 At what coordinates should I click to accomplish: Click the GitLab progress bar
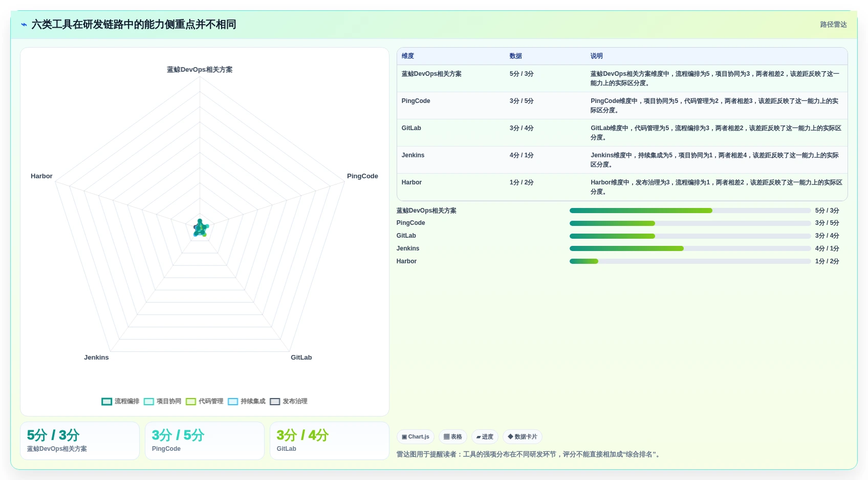690,236
